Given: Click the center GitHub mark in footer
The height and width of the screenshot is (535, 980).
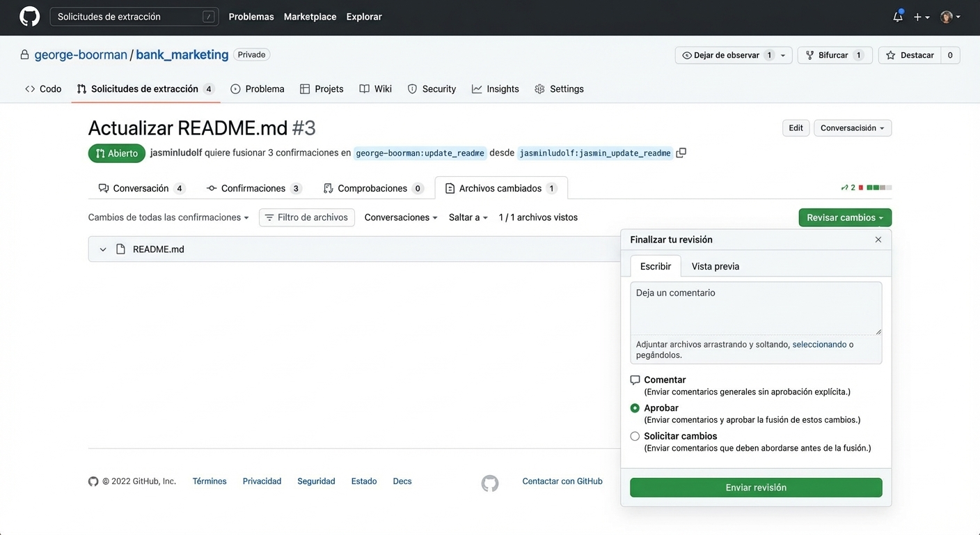Looking at the screenshot, I should 490,483.
